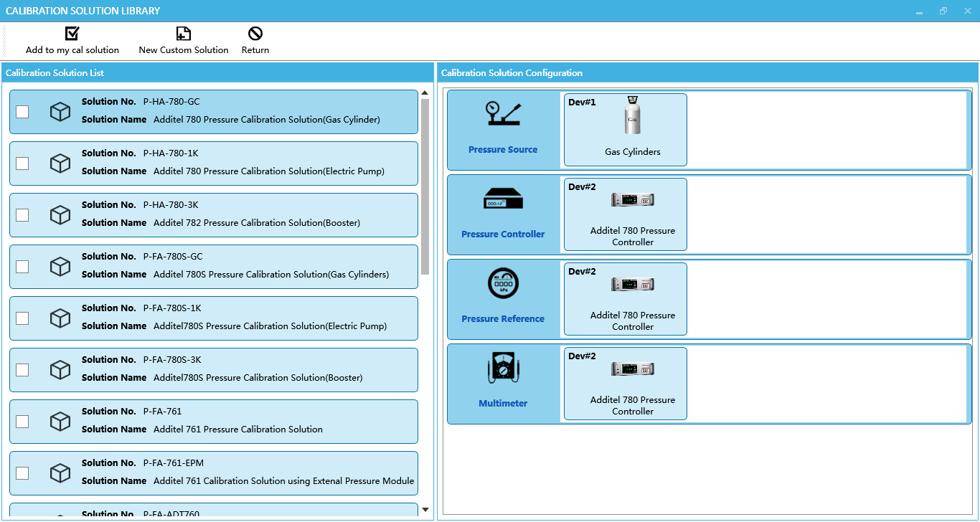This screenshot has height=522, width=980.
Task: Click Additel 780 Pressure Controller text in Pressure Controller row
Action: point(633,237)
